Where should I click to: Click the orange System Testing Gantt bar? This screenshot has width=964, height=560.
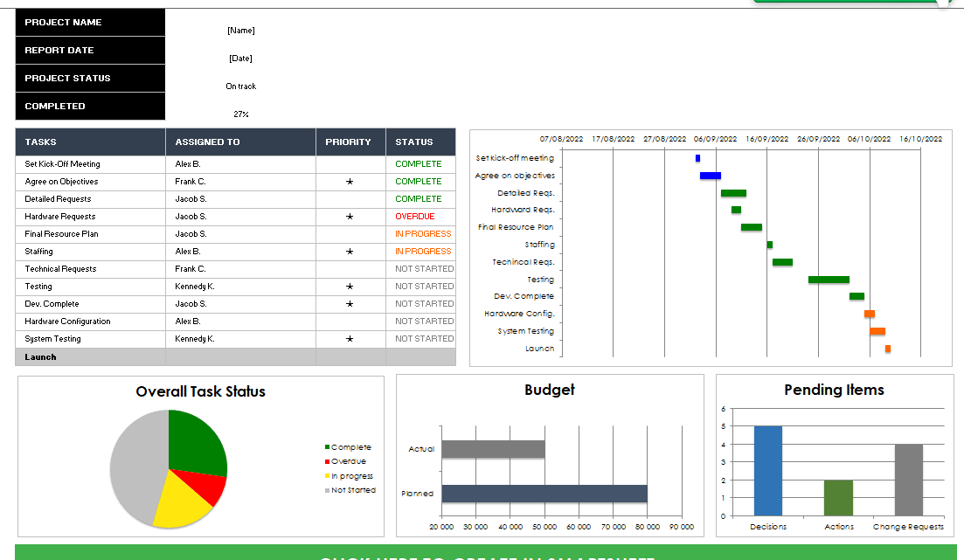pos(877,331)
